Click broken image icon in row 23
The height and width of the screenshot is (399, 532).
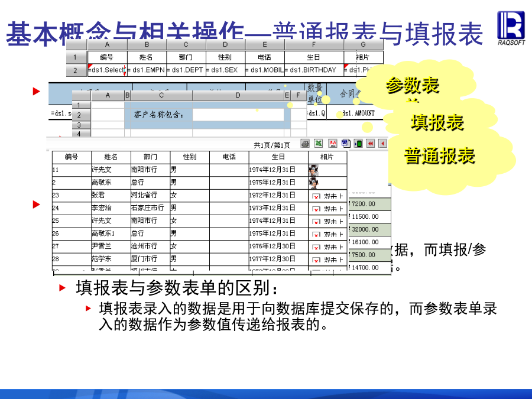tap(316, 196)
